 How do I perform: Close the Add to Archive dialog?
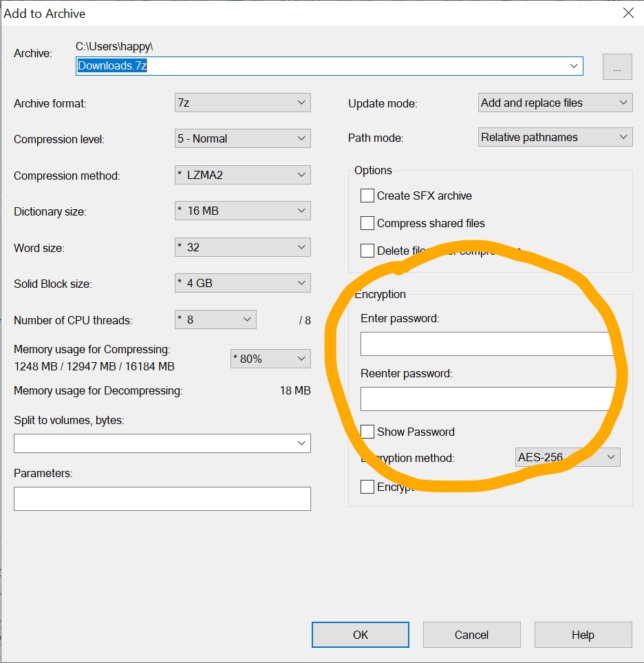coord(627,13)
